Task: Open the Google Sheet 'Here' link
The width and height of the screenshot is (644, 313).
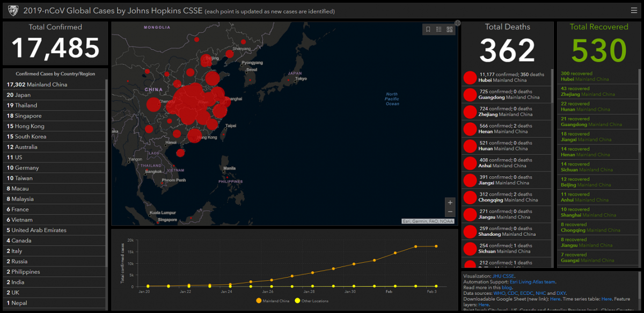Action: tap(555, 299)
